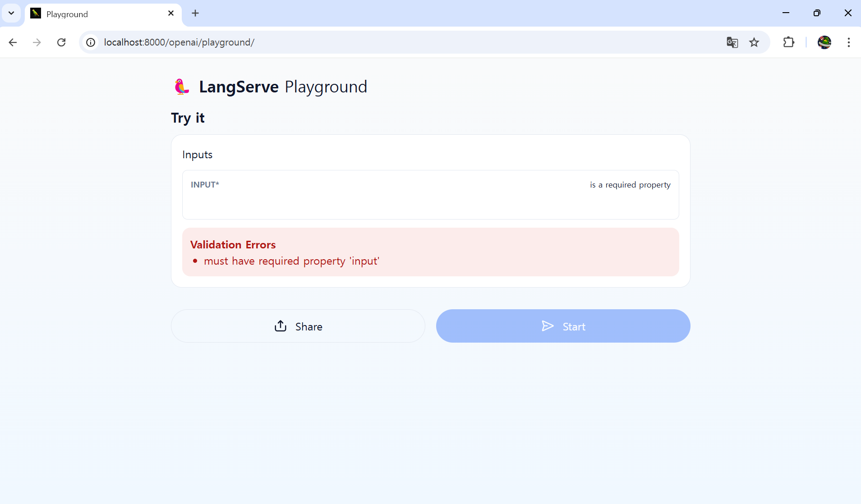Open the Chrome three-dot menu
The image size is (861, 504).
[x=849, y=42]
